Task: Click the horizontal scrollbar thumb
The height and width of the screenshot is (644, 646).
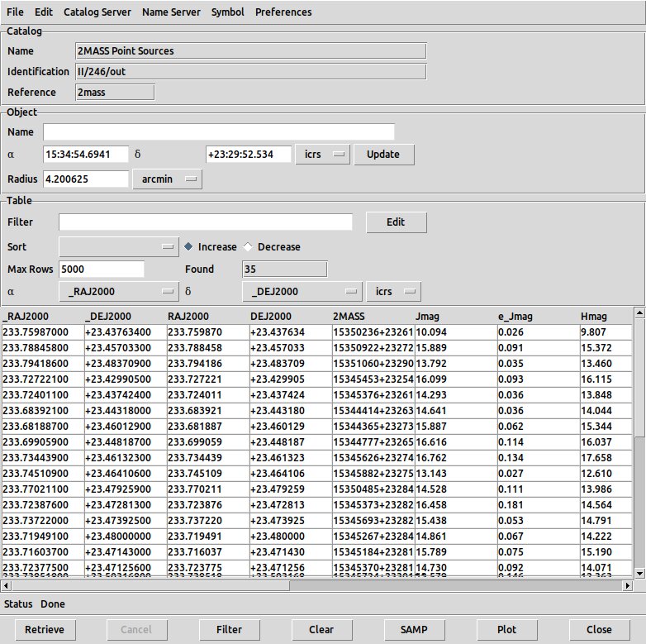Action: click(150, 585)
